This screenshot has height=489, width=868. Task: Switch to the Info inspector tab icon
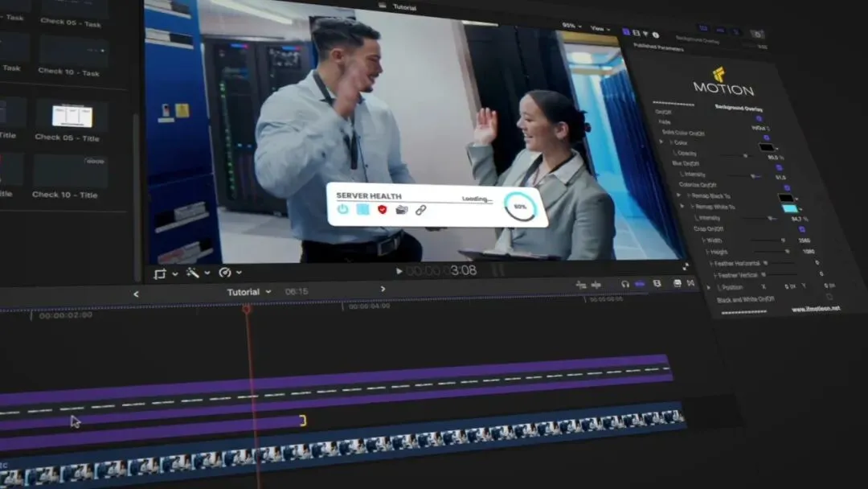[x=656, y=35]
